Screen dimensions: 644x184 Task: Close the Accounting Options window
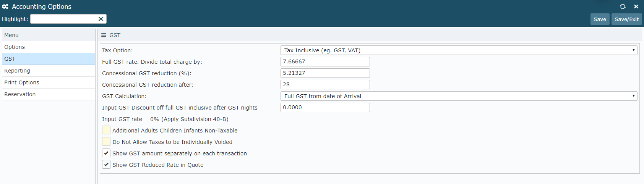coord(636,6)
